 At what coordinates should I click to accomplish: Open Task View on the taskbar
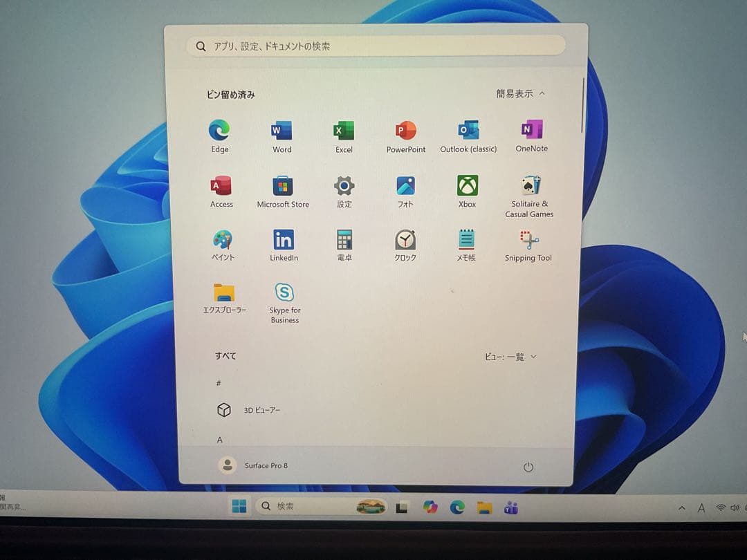point(402,507)
